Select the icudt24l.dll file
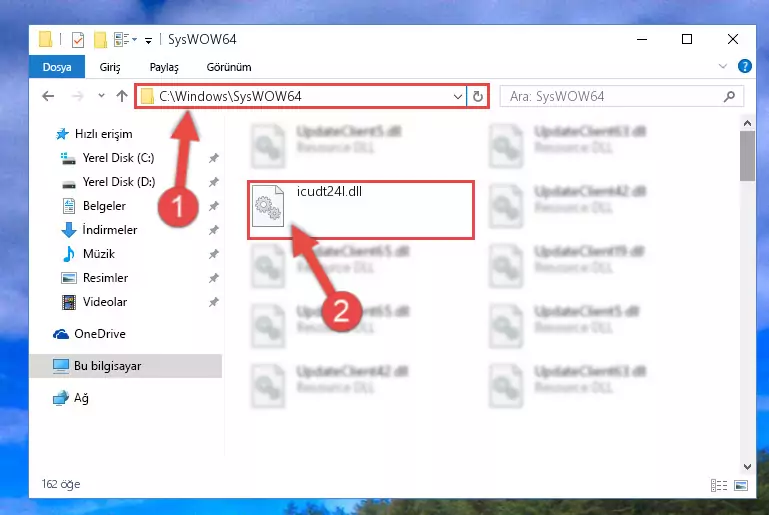 (361, 210)
